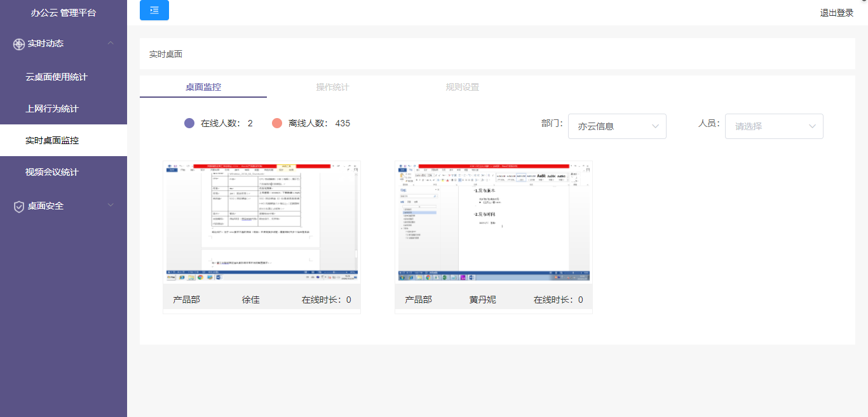Toggle the sidebar collapse menu button
This screenshot has height=417, width=868.
pos(154,10)
